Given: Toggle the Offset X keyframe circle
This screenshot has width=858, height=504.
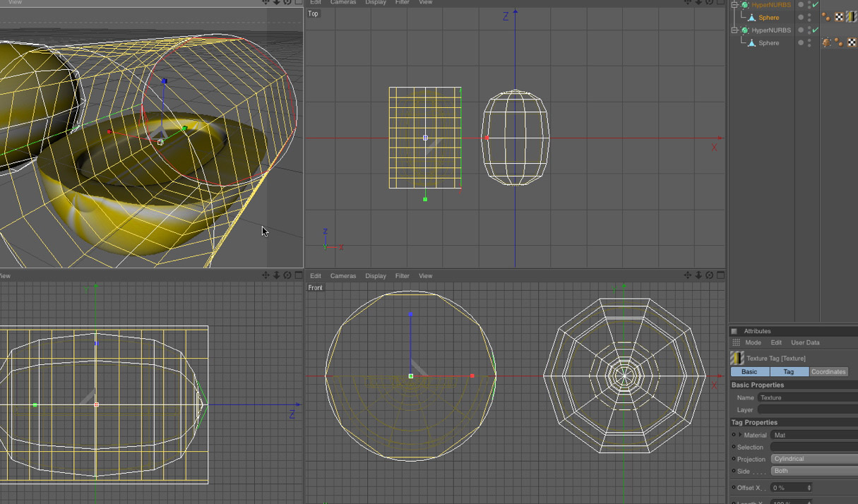Looking at the screenshot, I should 734,488.
